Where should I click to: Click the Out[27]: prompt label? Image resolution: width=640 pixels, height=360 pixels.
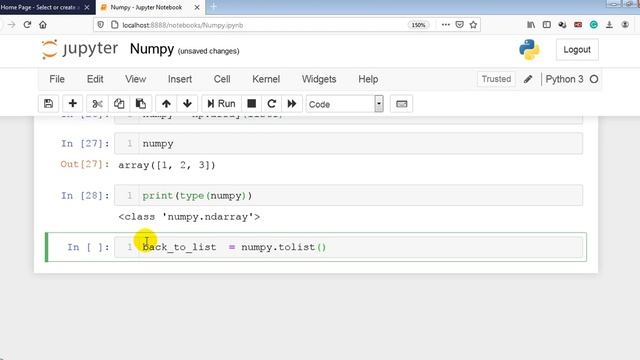coord(85,164)
